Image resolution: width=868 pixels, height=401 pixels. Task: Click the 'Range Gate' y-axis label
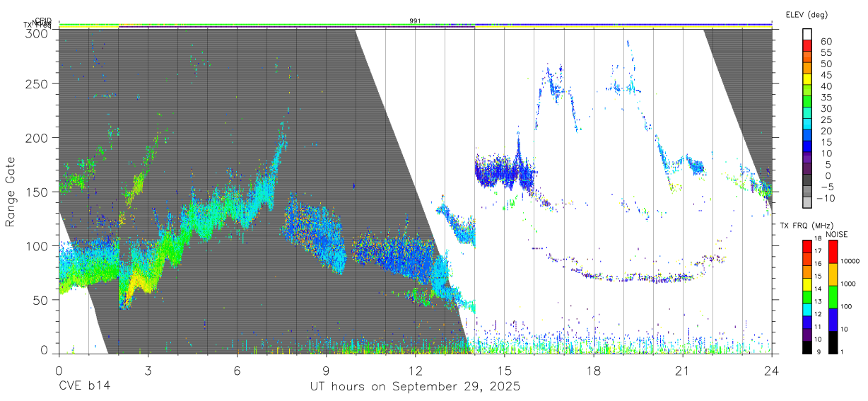pos(11,192)
